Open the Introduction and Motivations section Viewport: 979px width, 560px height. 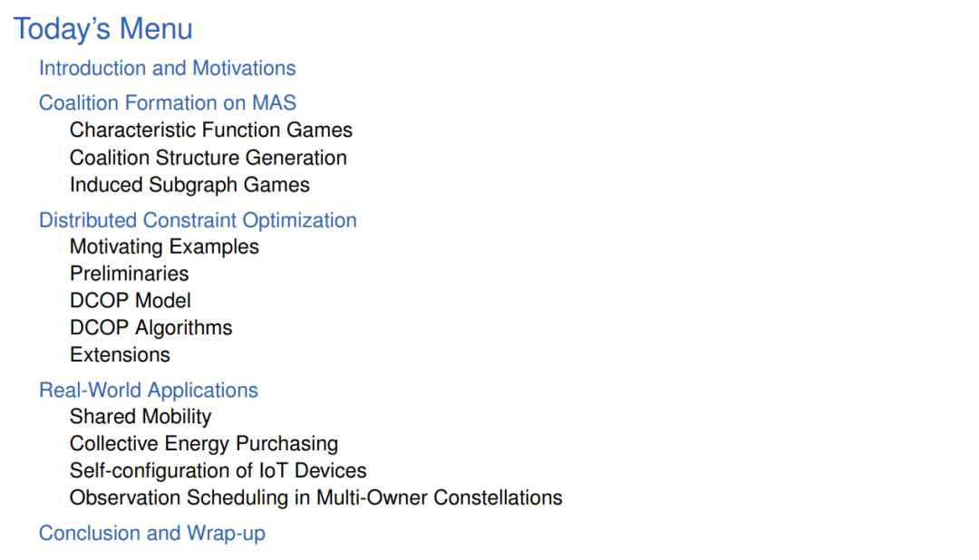pos(168,68)
